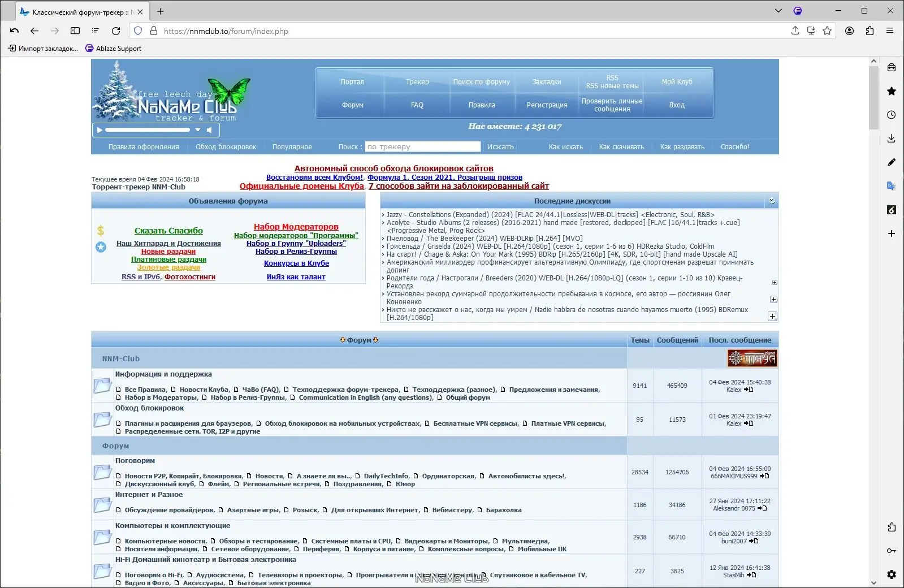The image size is (904, 588).
Task: Click the audio player progress bar
Action: coord(148,130)
